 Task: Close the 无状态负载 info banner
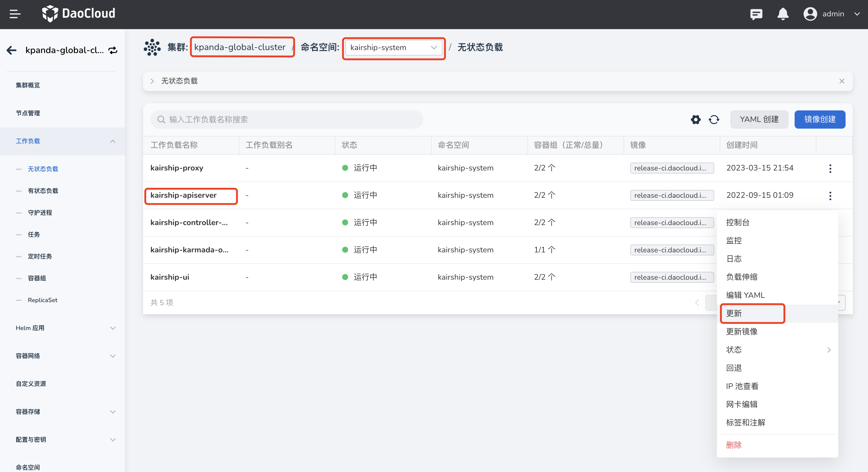(x=841, y=81)
